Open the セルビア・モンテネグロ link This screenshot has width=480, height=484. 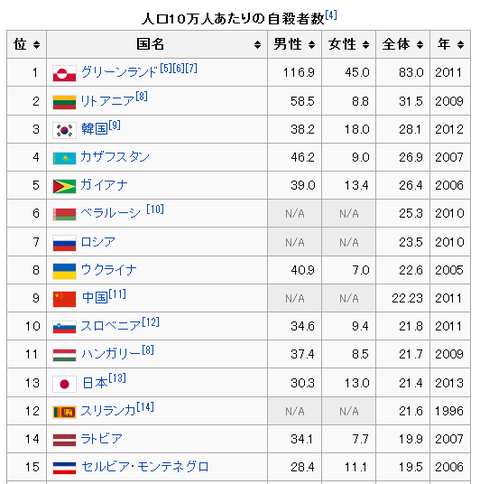[x=145, y=467]
